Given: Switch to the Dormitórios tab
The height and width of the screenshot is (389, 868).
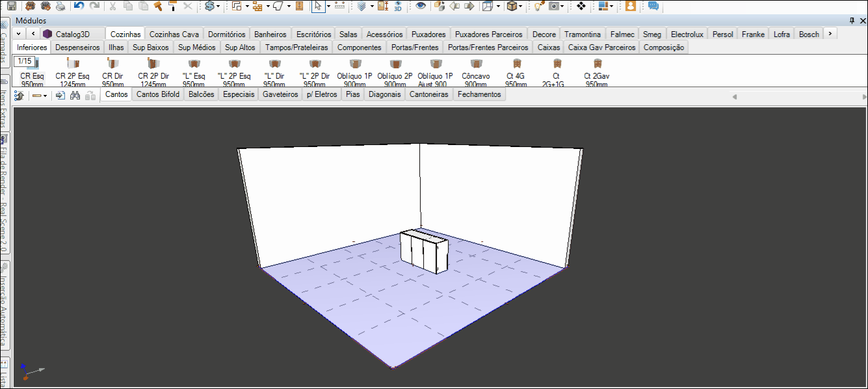Looking at the screenshot, I should tap(226, 34).
